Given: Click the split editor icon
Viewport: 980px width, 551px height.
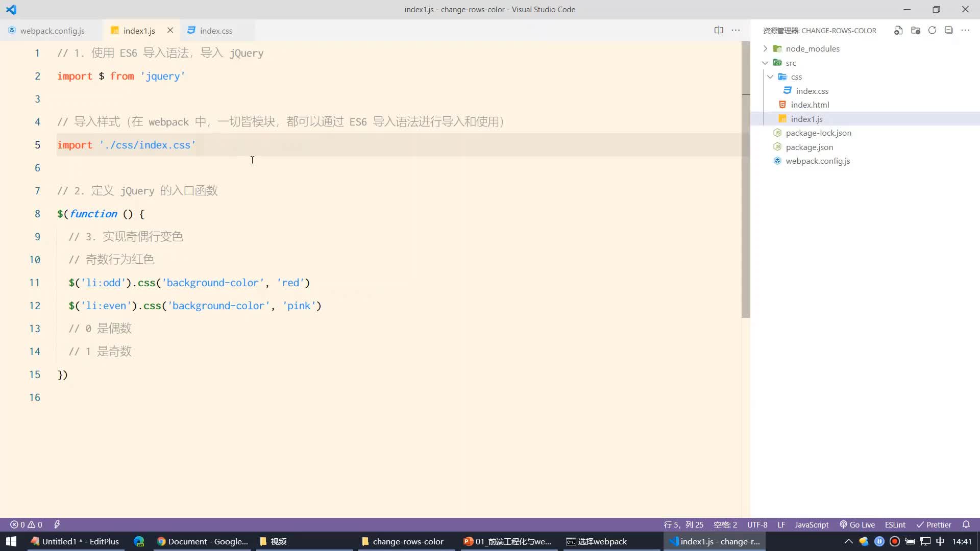Looking at the screenshot, I should (718, 30).
